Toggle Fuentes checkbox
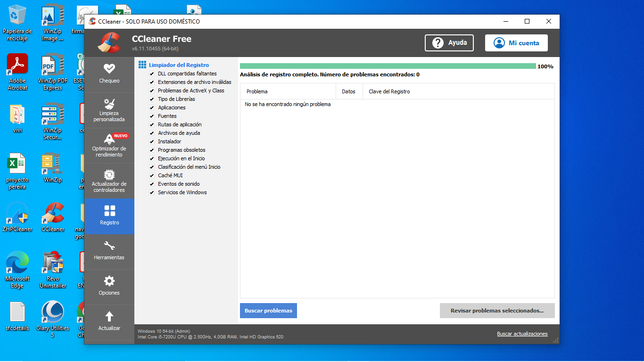The image size is (644, 362). (x=152, y=116)
